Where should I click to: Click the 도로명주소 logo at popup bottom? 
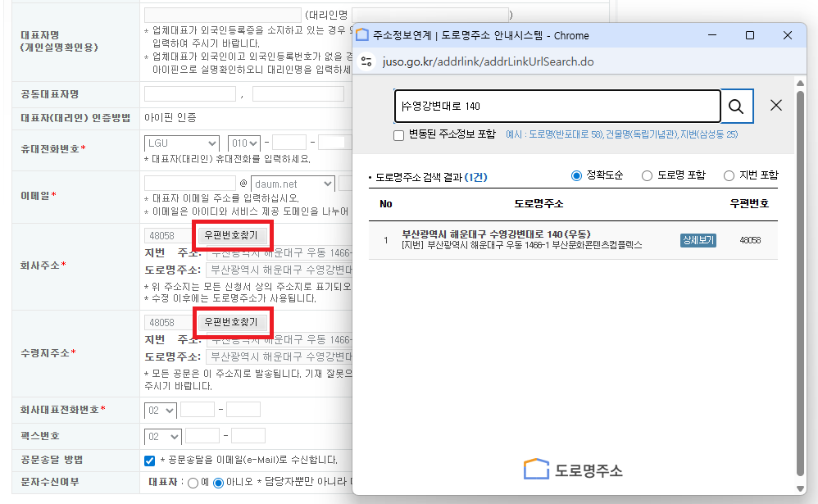pyautogui.click(x=573, y=470)
